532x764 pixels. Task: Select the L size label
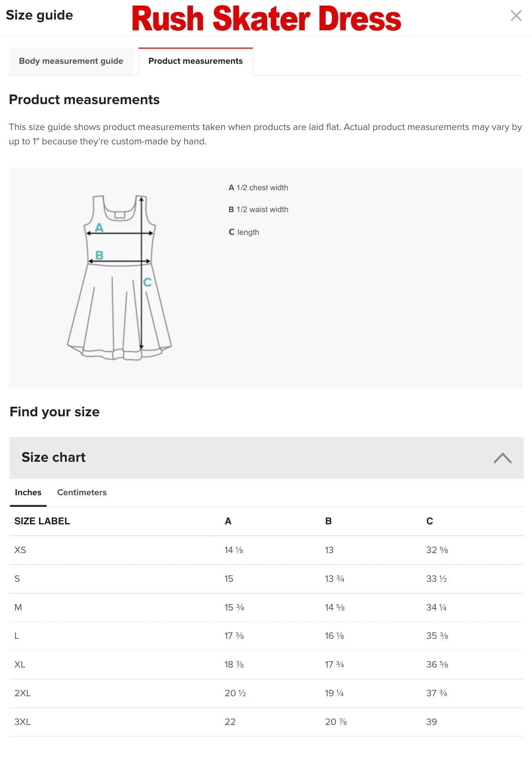(x=17, y=636)
